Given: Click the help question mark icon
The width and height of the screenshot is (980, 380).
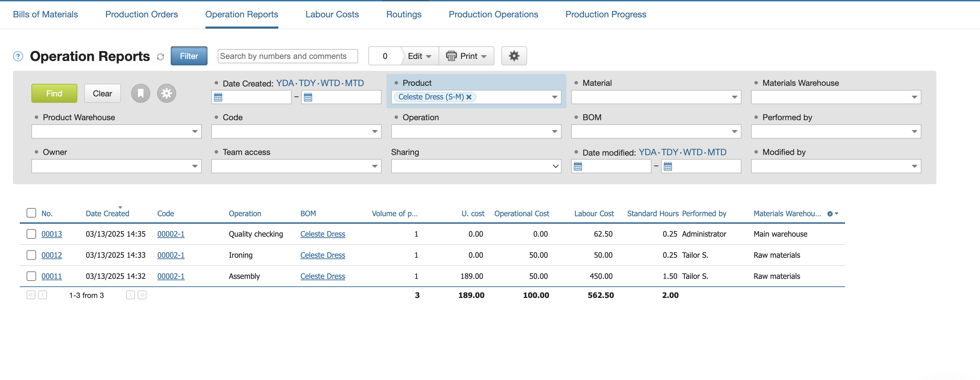Looking at the screenshot, I should tap(18, 56).
